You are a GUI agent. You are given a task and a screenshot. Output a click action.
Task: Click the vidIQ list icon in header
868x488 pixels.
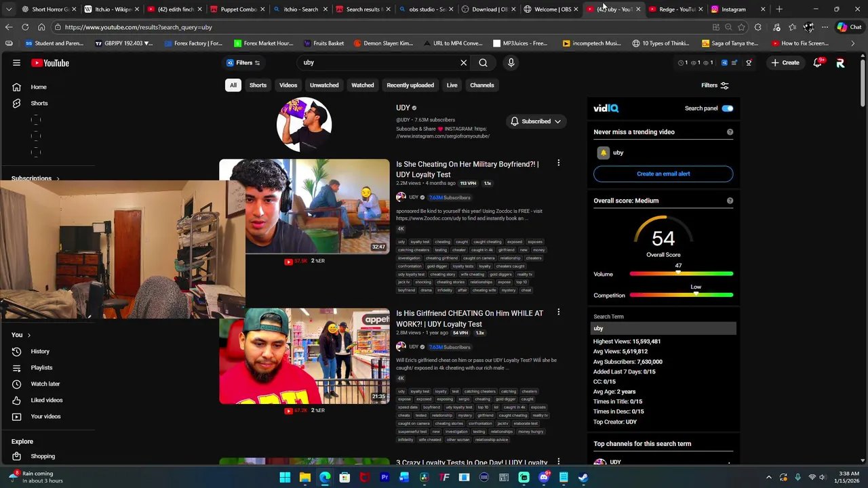pyautogui.click(x=734, y=63)
